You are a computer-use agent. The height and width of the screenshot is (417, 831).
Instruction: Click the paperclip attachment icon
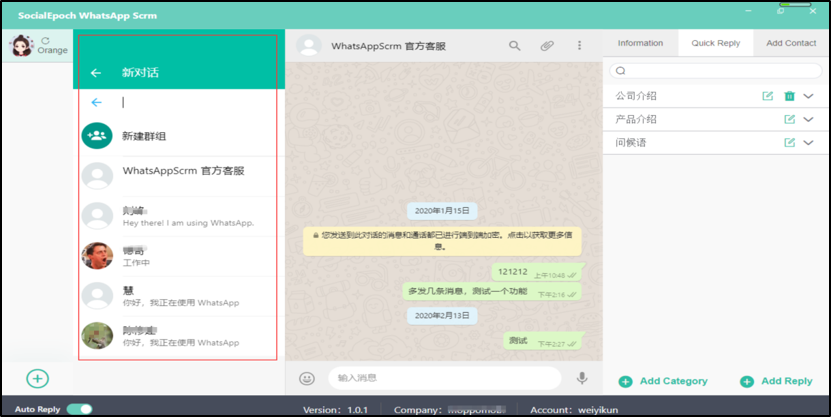[547, 46]
